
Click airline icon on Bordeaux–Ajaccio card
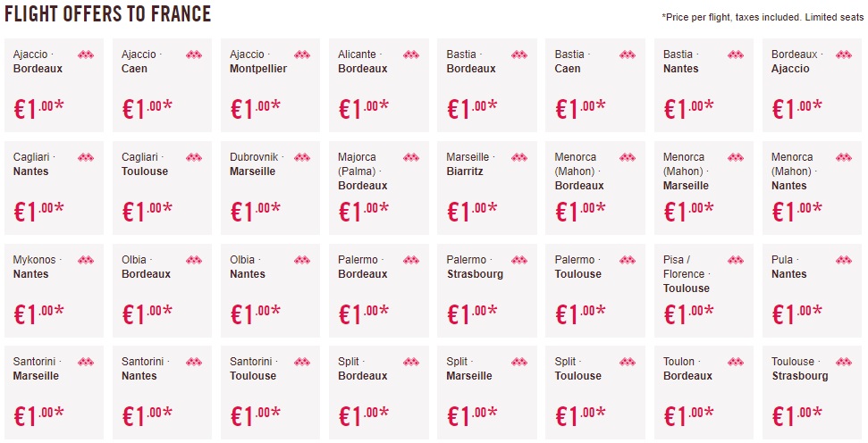click(x=844, y=55)
